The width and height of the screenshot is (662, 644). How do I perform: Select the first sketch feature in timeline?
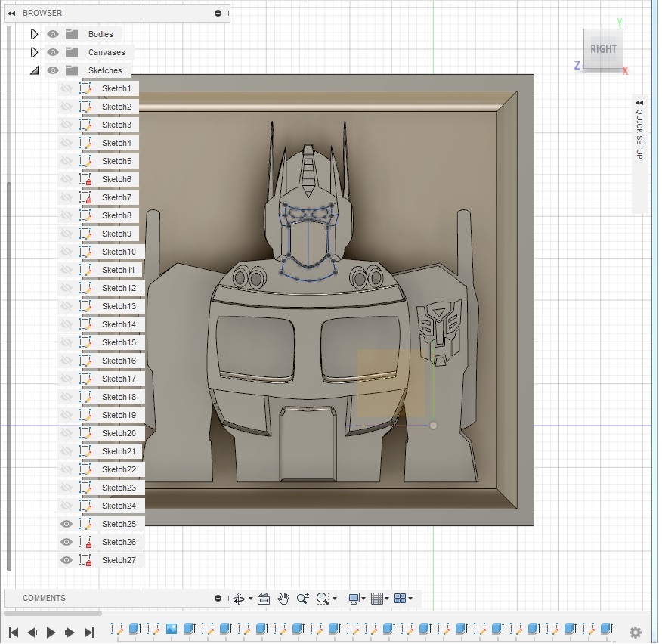[116, 629]
